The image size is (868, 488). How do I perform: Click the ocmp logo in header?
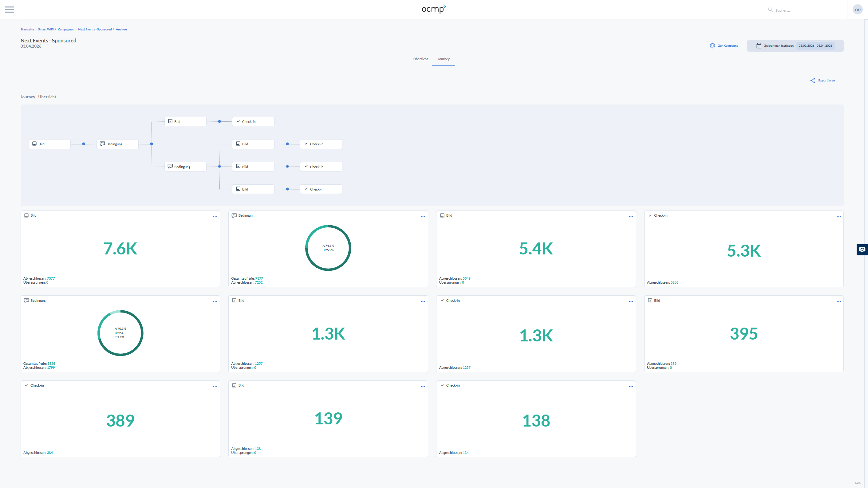point(434,9)
